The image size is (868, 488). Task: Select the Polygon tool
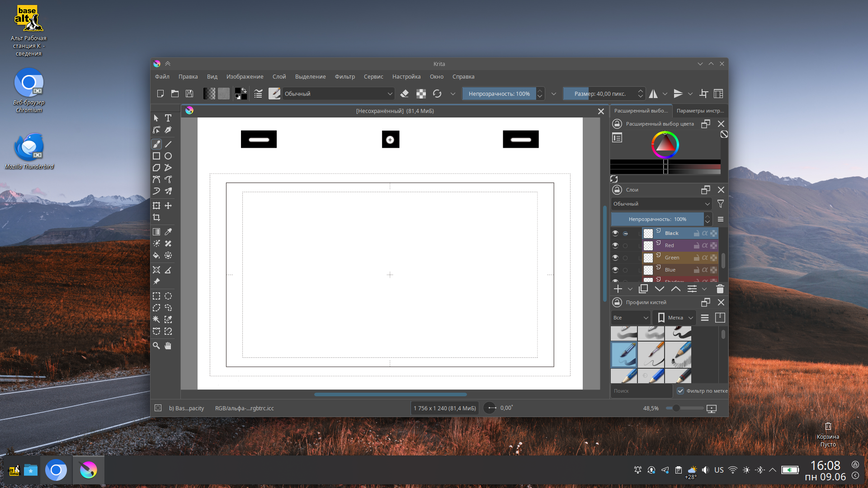click(156, 168)
